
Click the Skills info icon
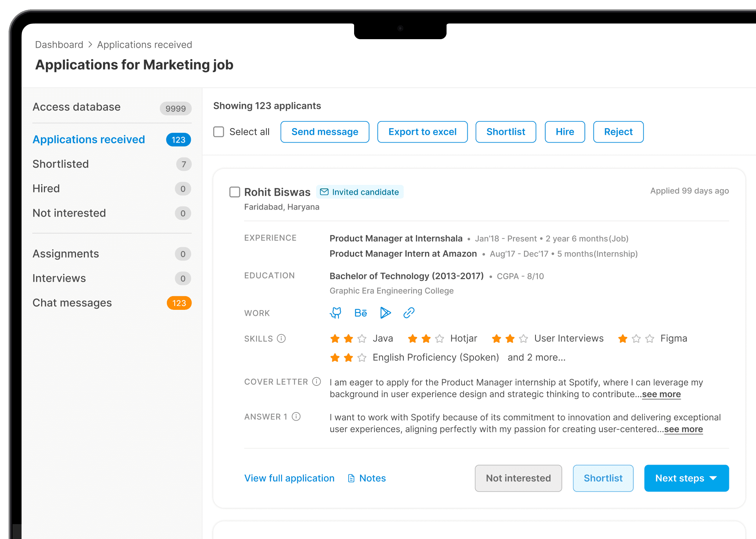click(x=281, y=338)
